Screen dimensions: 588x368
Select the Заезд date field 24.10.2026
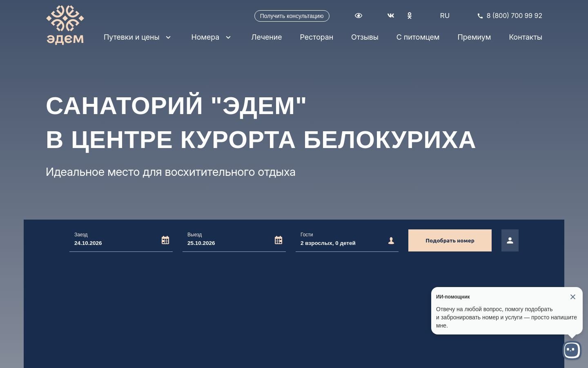point(121,240)
